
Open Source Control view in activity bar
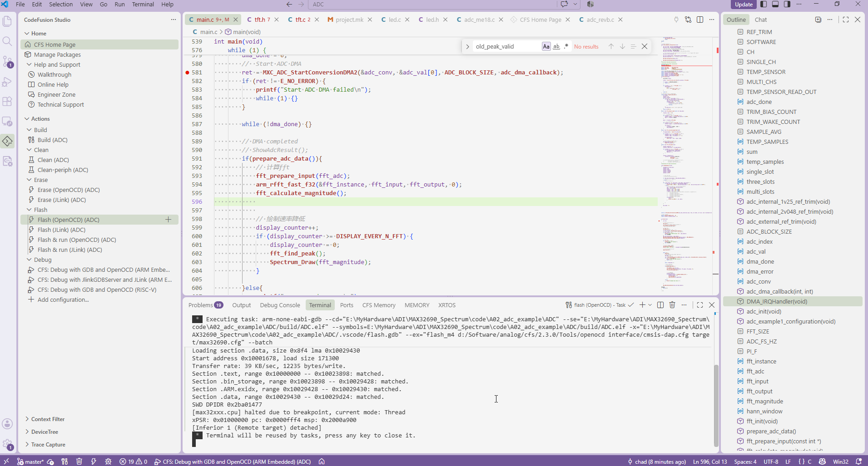[7, 61]
